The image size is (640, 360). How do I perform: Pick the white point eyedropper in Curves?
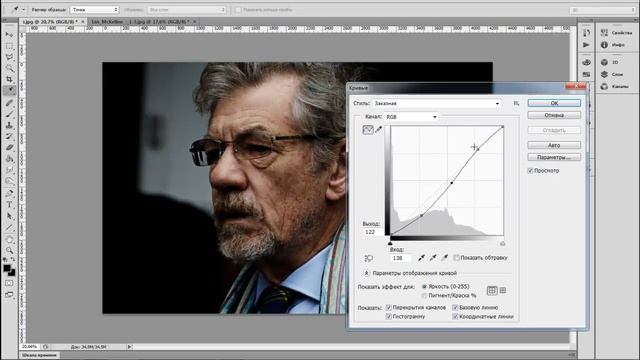(445, 258)
